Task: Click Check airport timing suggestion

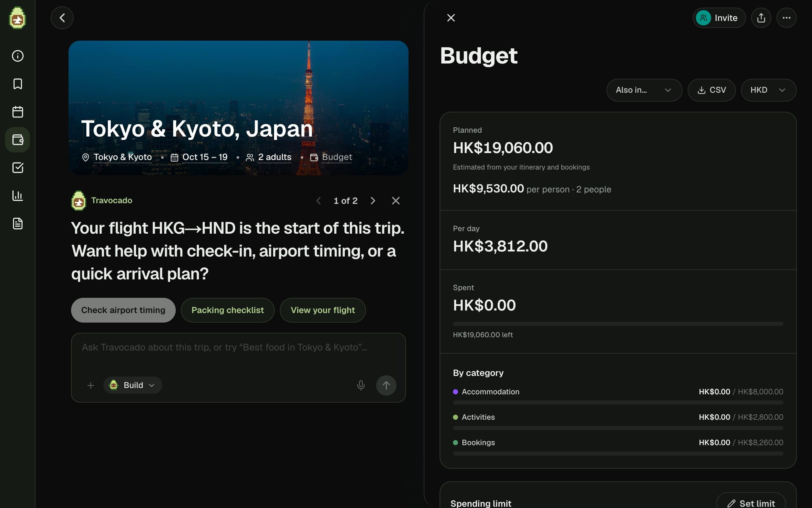Action: (x=123, y=310)
